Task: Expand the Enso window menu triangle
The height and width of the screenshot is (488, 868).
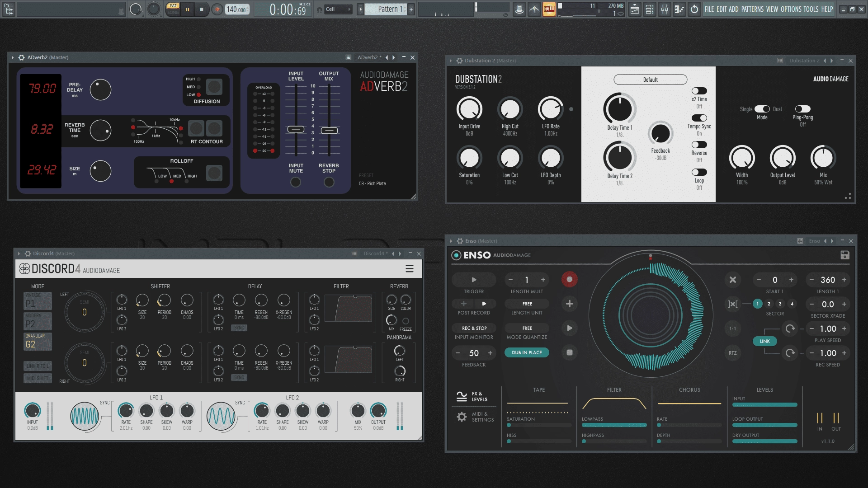Action: coord(451,241)
